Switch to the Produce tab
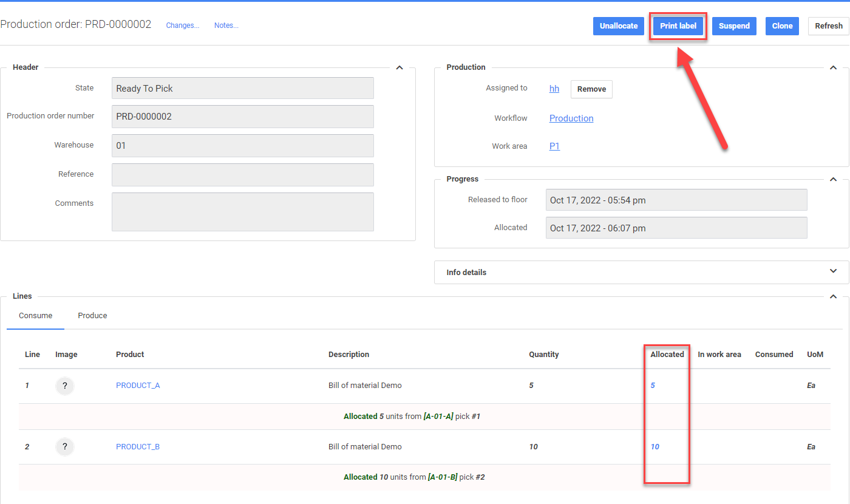 pyautogui.click(x=92, y=316)
